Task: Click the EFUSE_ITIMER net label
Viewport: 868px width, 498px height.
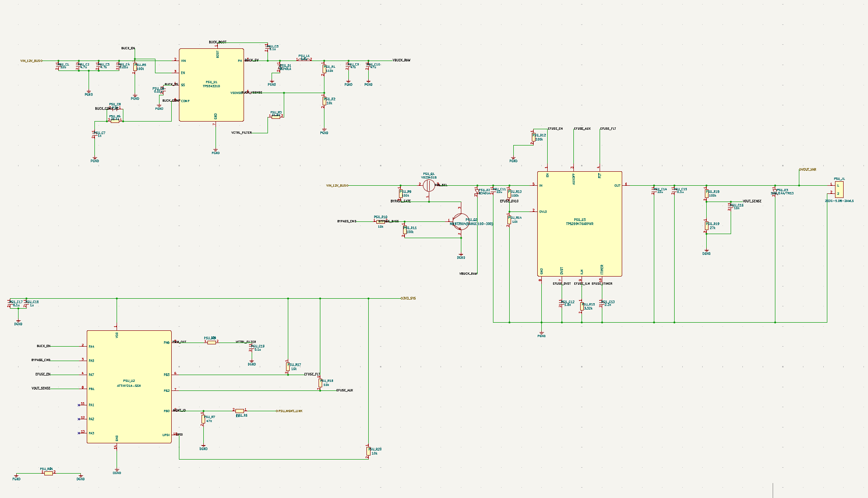Action: point(602,284)
